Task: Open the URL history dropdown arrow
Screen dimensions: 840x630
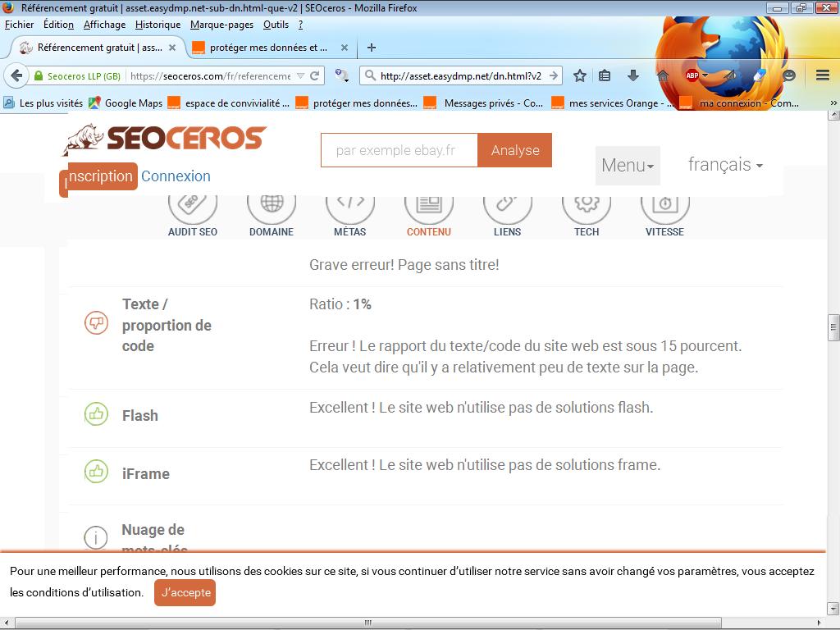Action: tap(300, 76)
